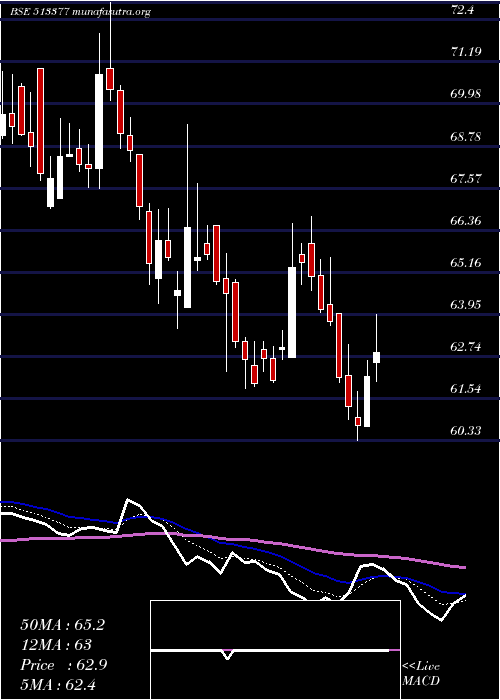The height and width of the screenshot is (700, 500).
Task: Click the <<Live MACD label
Action: click(x=421, y=674)
